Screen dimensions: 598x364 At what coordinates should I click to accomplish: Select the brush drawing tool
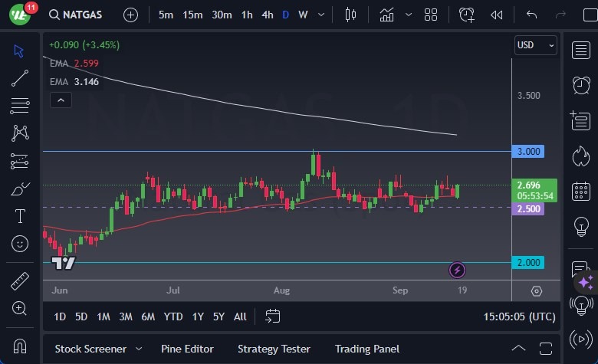click(20, 189)
